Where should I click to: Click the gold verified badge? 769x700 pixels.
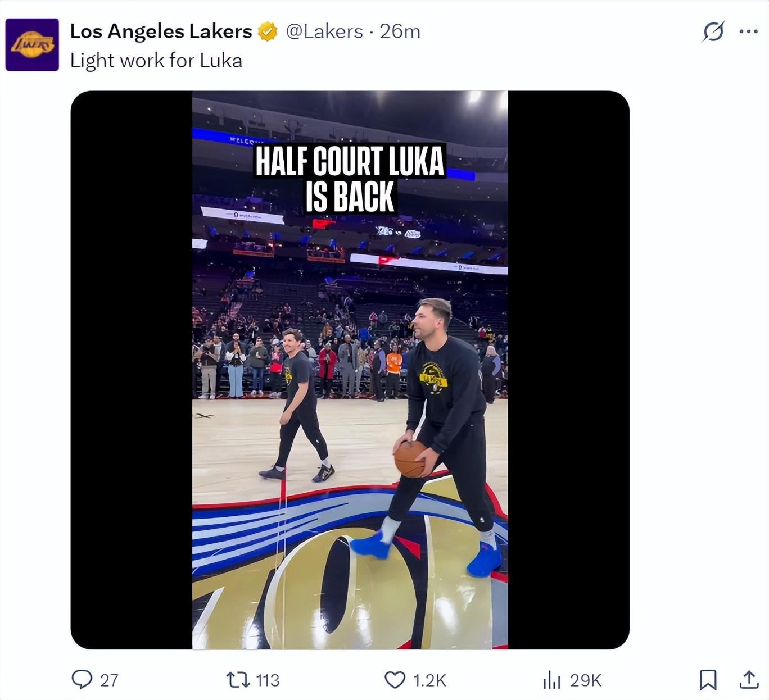pos(268,31)
